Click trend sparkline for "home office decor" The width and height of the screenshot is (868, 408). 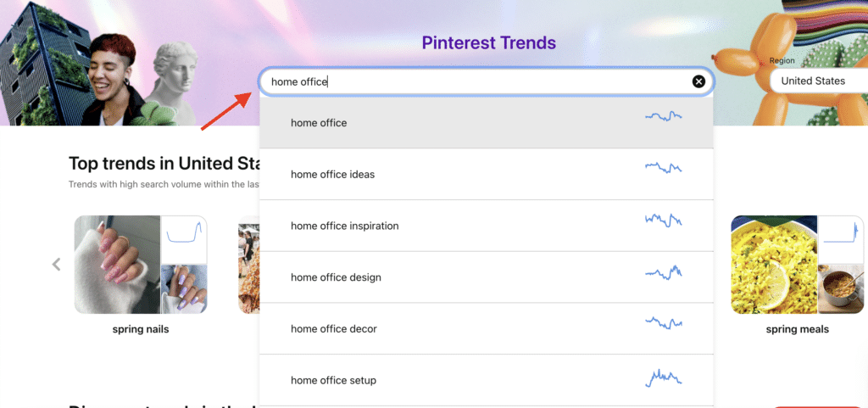click(663, 323)
